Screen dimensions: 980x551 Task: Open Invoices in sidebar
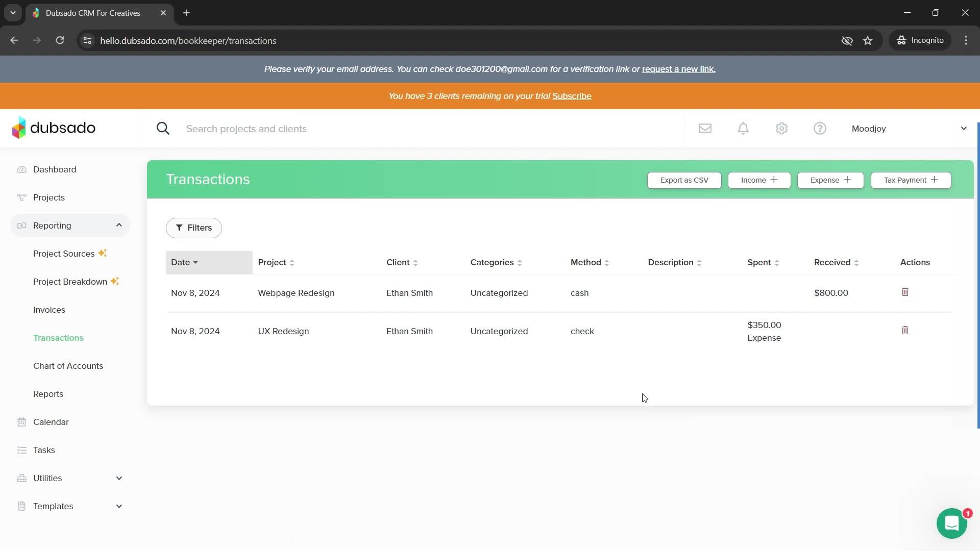pyautogui.click(x=49, y=310)
